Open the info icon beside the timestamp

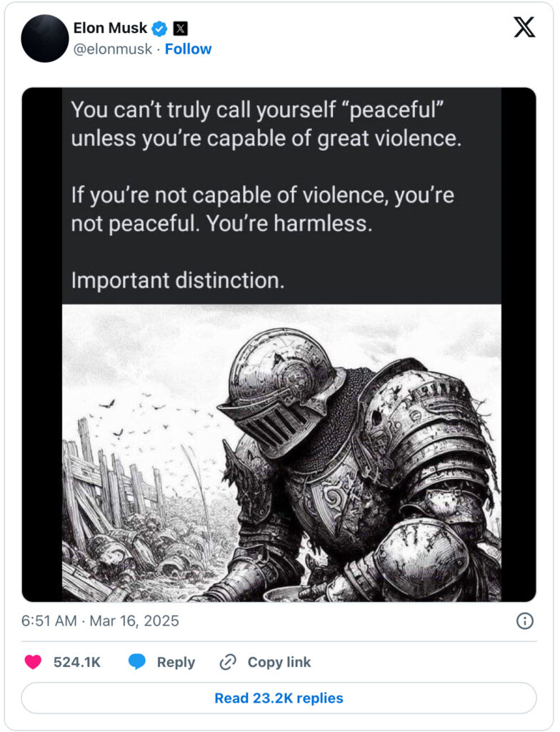tap(525, 620)
